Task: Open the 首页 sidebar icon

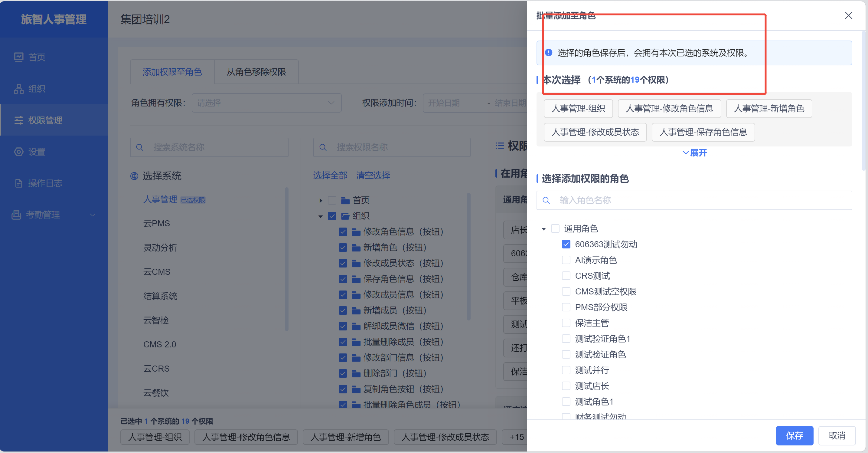Action: point(18,57)
